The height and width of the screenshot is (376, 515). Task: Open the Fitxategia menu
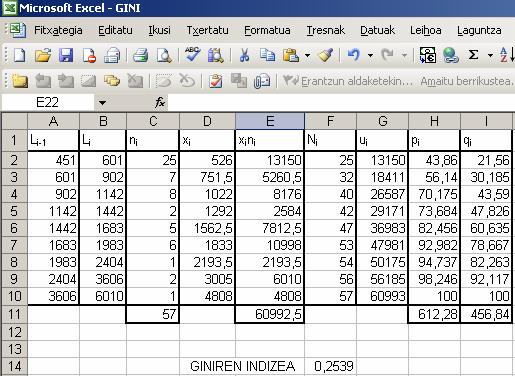[58, 30]
